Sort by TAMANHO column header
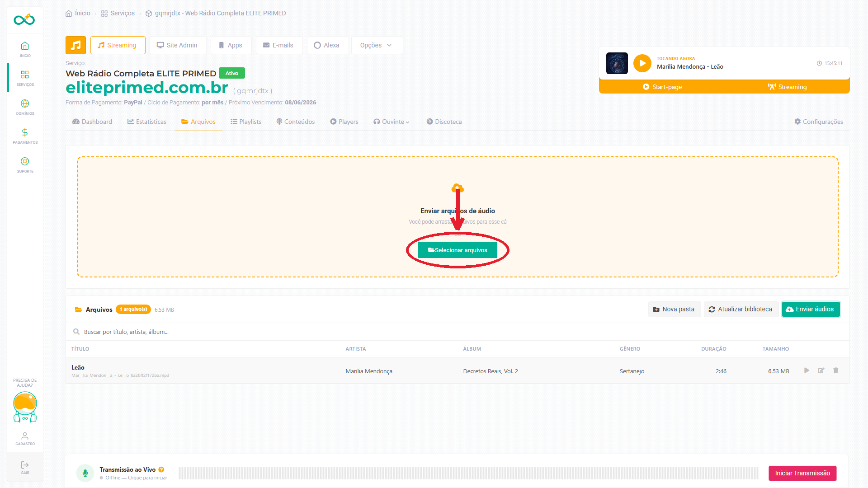This screenshot has height=488, width=868. click(x=776, y=349)
